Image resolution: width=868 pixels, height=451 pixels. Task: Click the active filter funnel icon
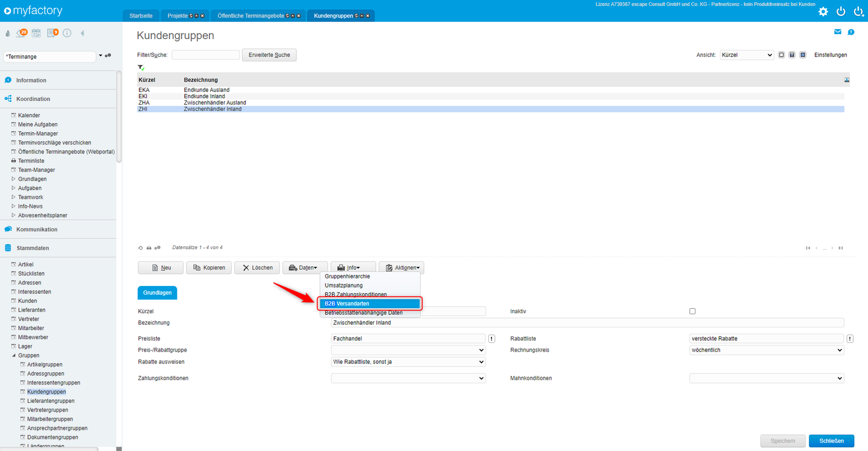click(x=141, y=67)
